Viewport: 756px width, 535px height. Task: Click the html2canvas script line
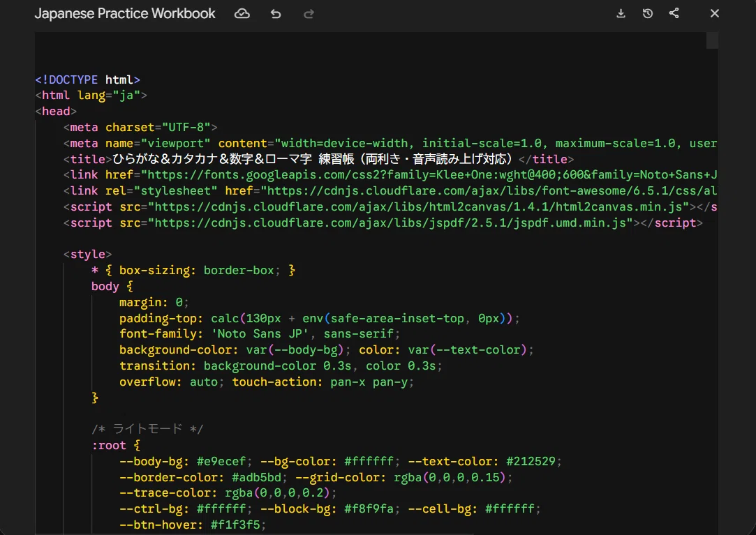pos(390,206)
